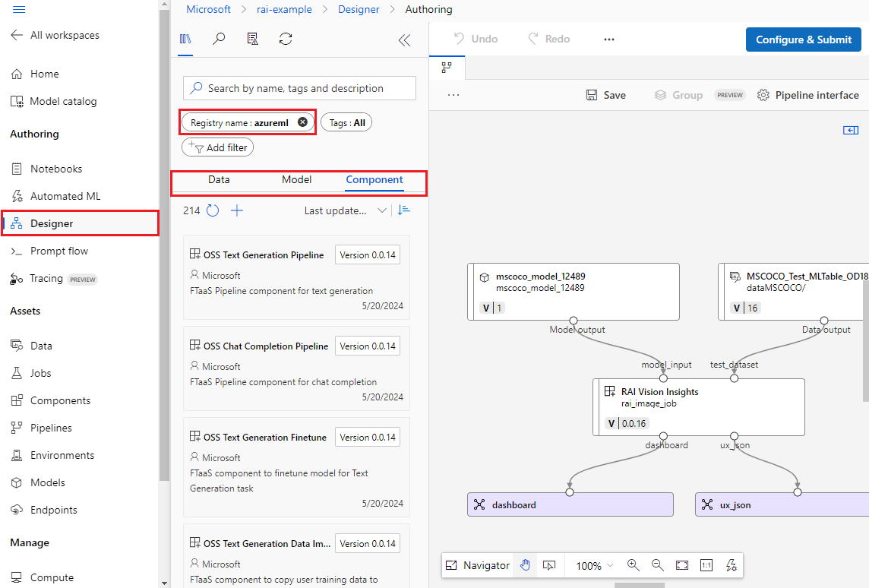Refresh the component count list
869x588 pixels.
(213, 210)
